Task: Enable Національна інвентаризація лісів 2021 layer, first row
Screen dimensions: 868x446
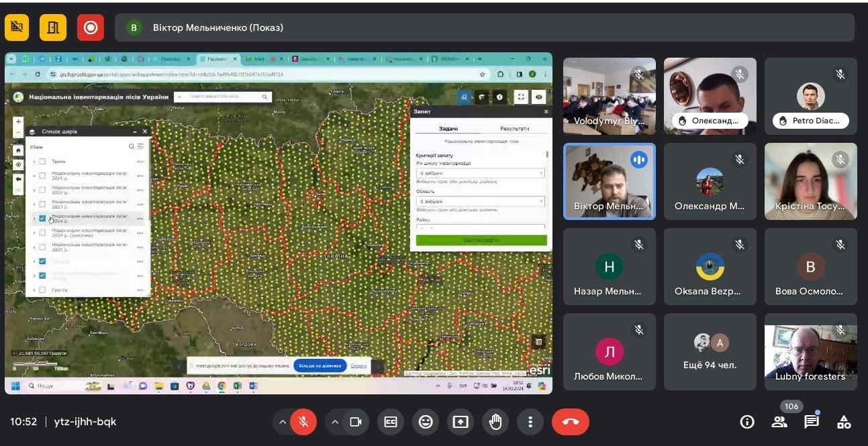Action: [42, 176]
